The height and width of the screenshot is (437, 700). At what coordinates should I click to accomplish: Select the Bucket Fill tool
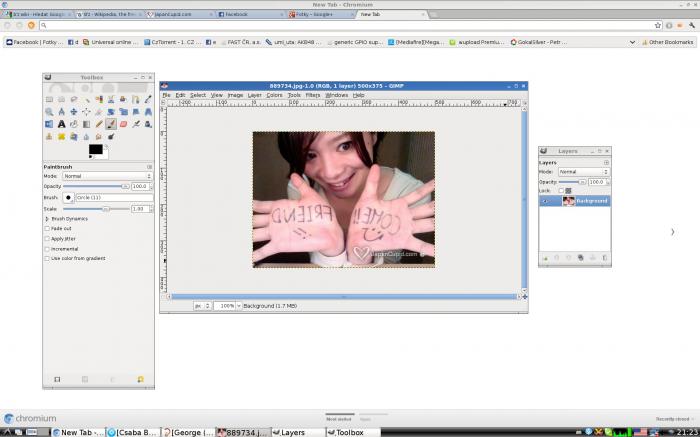point(74,124)
